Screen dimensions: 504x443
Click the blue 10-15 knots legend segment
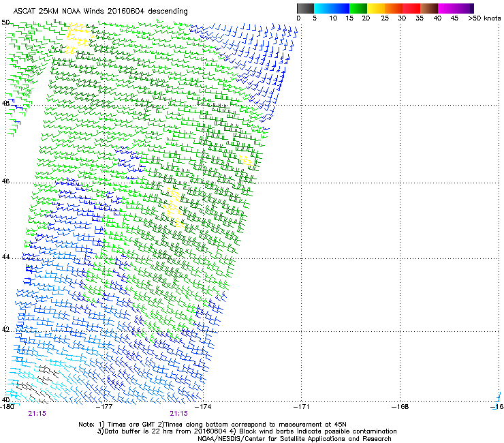341,8
